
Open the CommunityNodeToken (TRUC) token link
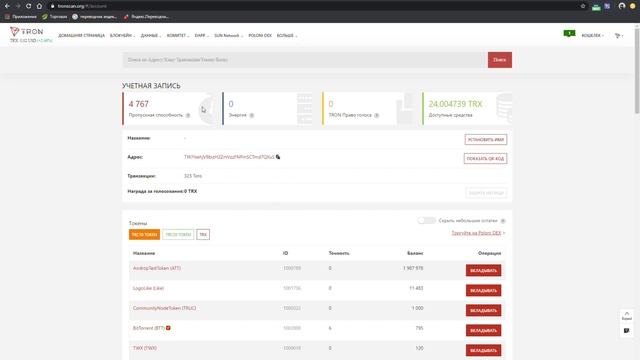click(x=164, y=308)
